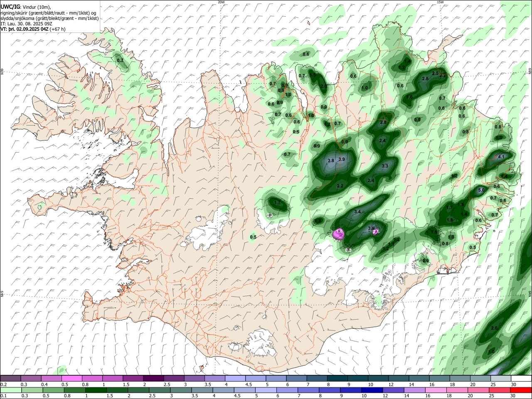532x399 pixels.
Task: Click the "5.0" precipitation value on the map
Action: pyautogui.click(x=481, y=190)
